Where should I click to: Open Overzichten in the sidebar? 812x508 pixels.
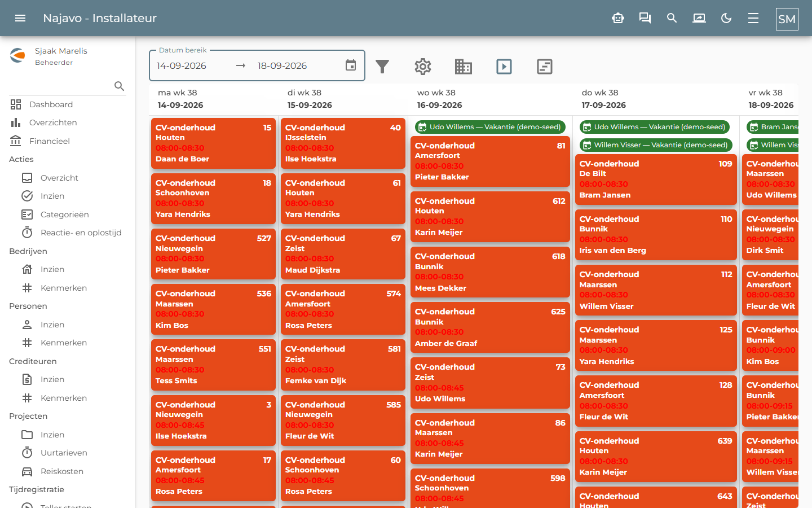click(x=68, y=122)
